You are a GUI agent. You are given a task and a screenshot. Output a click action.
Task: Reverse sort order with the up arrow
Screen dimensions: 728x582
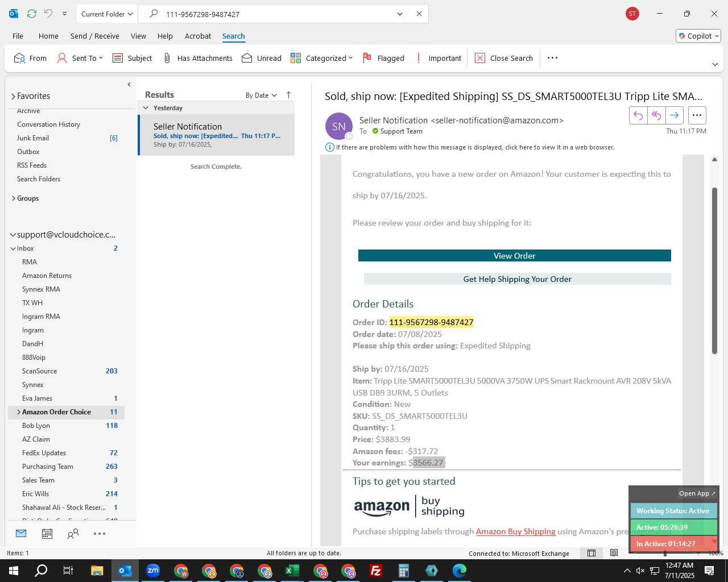click(288, 95)
